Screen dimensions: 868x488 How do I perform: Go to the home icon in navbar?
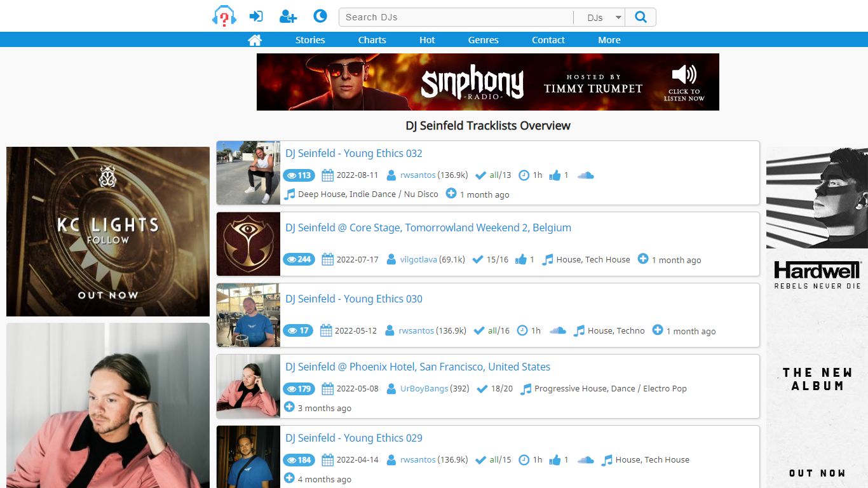[255, 40]
